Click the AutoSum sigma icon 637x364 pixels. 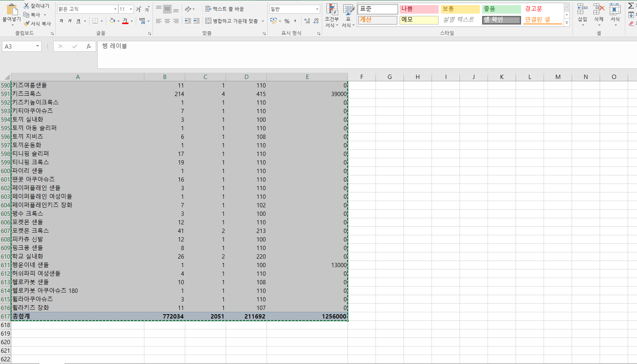click(631, 5)
